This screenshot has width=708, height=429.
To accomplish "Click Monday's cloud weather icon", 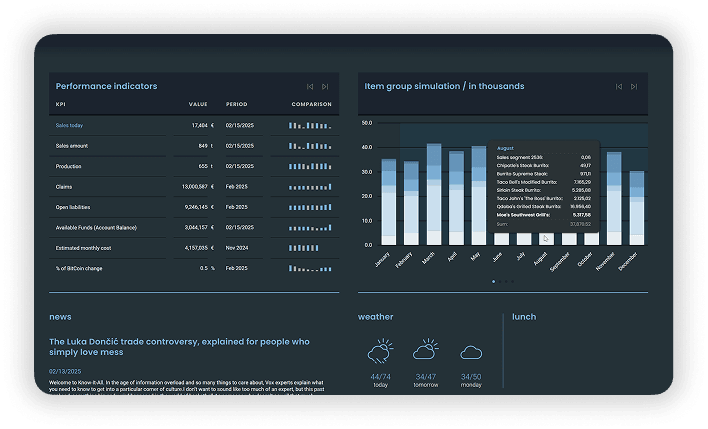I will click(471, 352).
